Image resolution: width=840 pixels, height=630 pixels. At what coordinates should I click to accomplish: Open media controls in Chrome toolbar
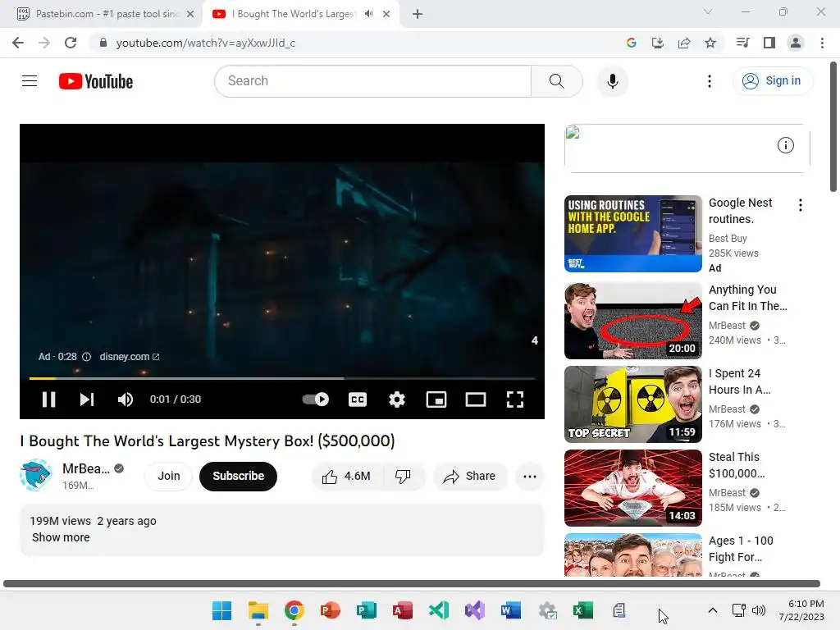743,43
